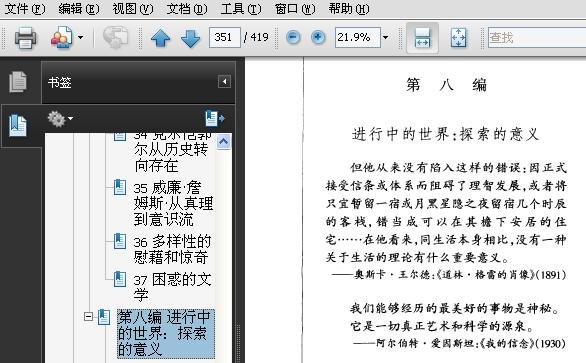Open the 文档(D) menu
Screen dimensions: 586x363
pyautogui.click(x=186, y=8)
